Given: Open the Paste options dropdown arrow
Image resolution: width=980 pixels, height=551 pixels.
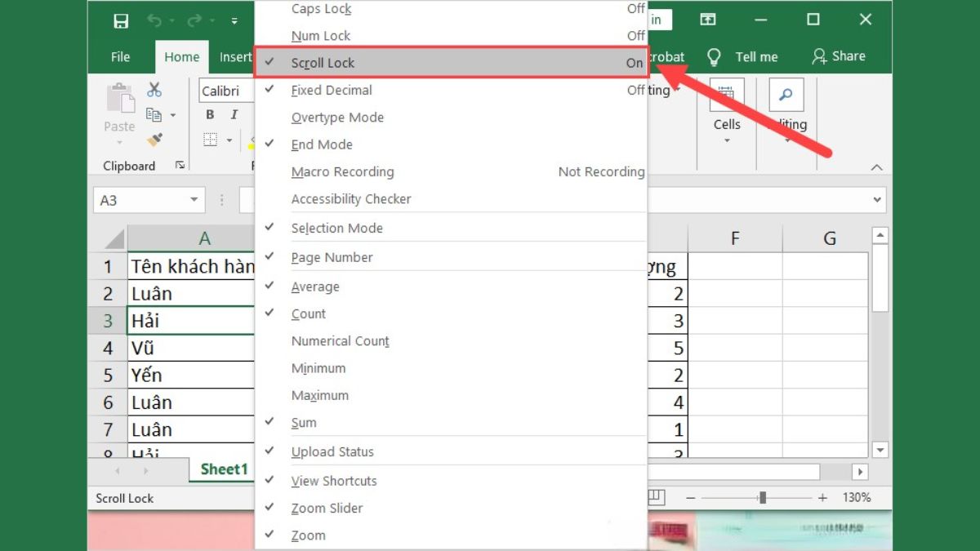Looking at the screenshot, I should tap(119, 143).
